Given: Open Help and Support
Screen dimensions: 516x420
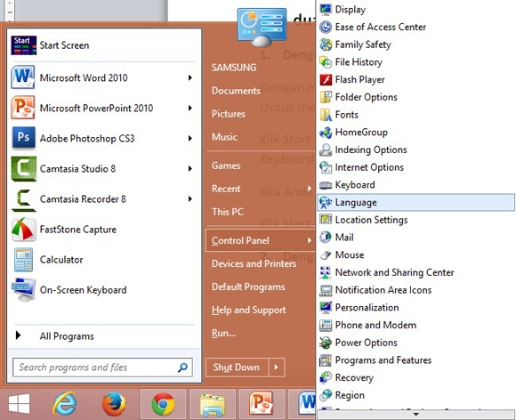Looking at the screenshot, I should (249, 310).
